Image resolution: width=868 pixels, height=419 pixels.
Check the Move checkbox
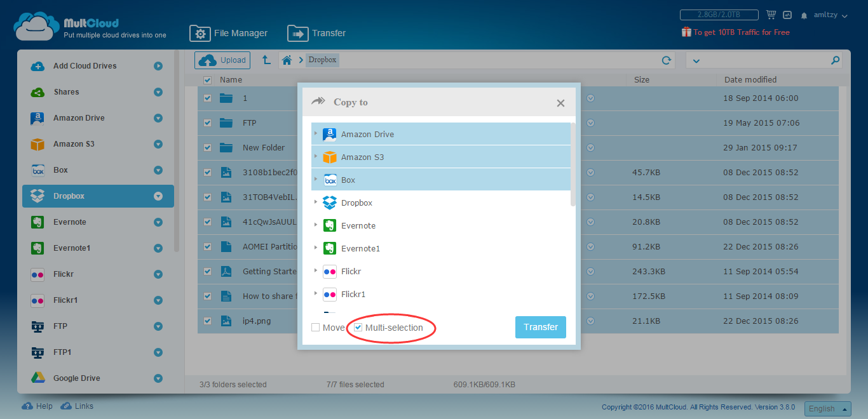(316, 328)
